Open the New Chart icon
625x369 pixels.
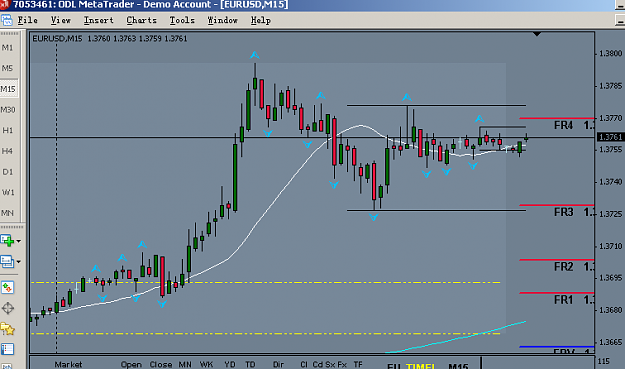pyautogui.click(x=7, y=241)
